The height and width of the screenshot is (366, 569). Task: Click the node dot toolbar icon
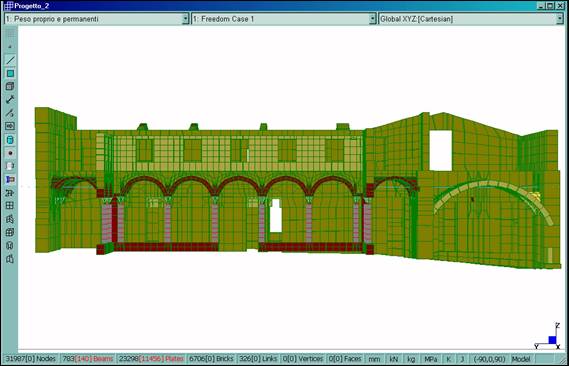tap(10, 153)
